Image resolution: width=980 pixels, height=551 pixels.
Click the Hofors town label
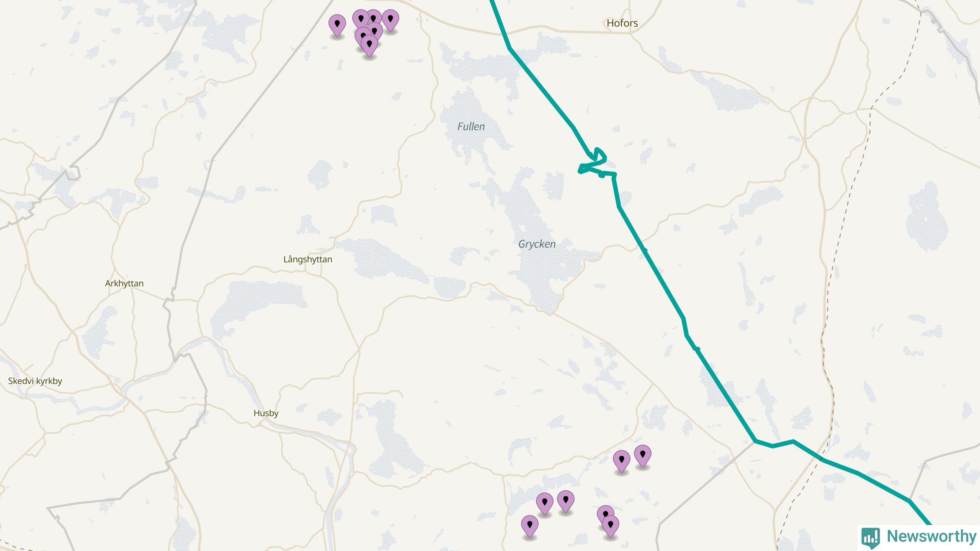622,23
